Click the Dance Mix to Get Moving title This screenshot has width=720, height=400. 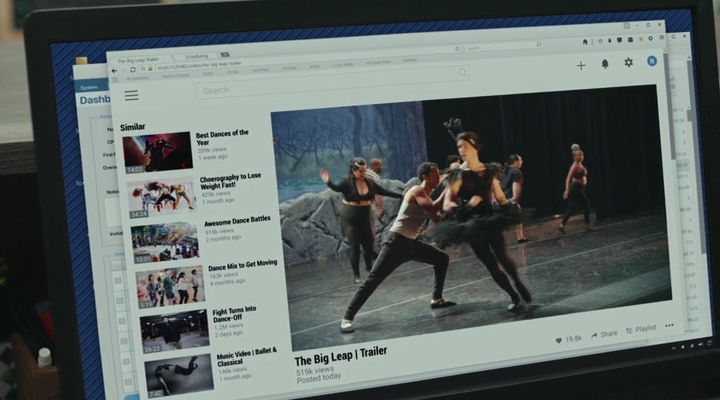click(242, 265)
